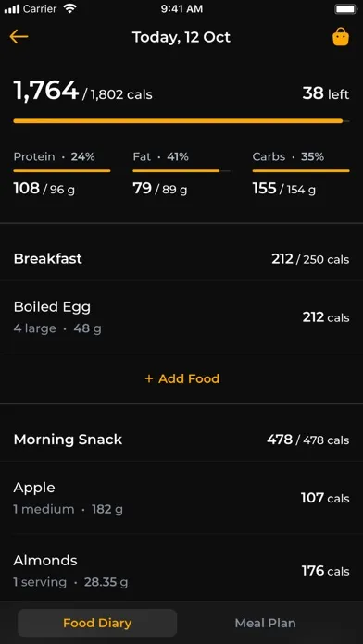Screen dimensions: 363x644
Task: Open the Boiled Egg entry
Action: (181, 317)
